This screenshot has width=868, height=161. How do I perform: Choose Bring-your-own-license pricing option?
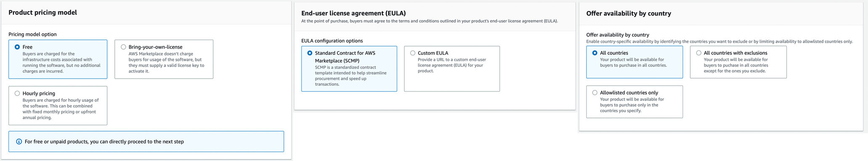click(x=123, y=47)
